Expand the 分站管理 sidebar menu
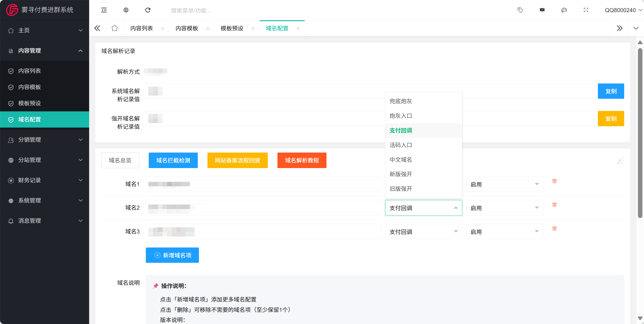Image resolution: width=644 pixels, height=324 pixels. 45,160
